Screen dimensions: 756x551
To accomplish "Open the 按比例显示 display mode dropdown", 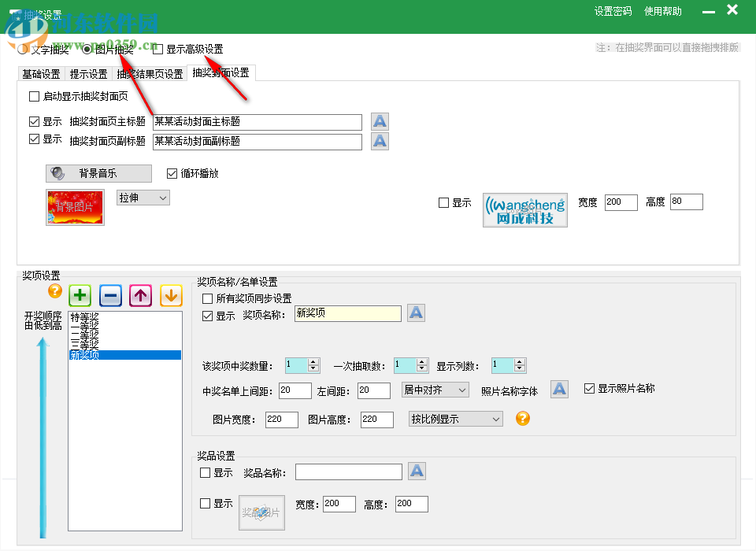I will (x=455, y=420).
